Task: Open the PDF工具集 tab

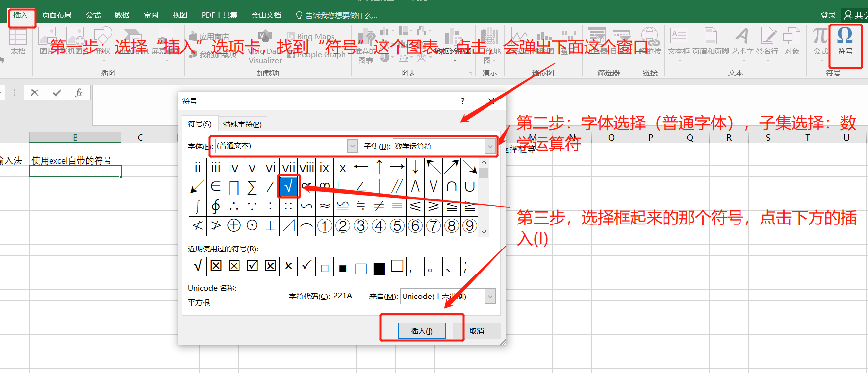Action: click(x=219, y=15)
